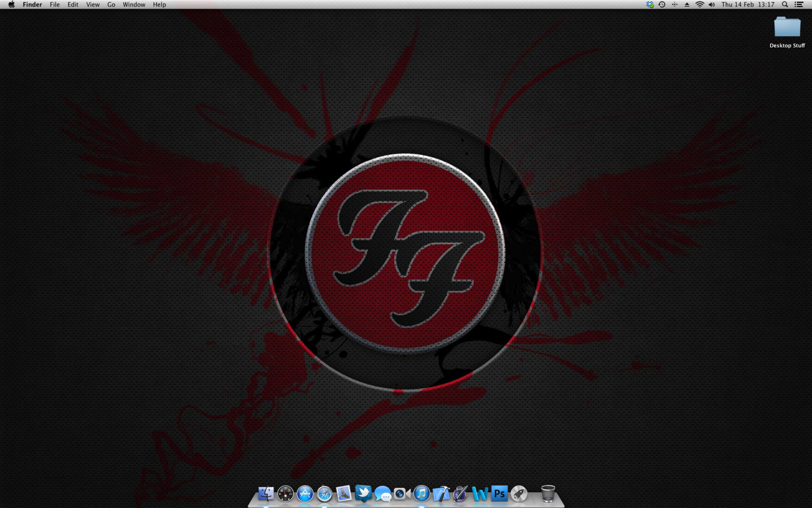Screen dimensions: 812x508
Task: Open Finder from the Dock
Action: point(266,493)
